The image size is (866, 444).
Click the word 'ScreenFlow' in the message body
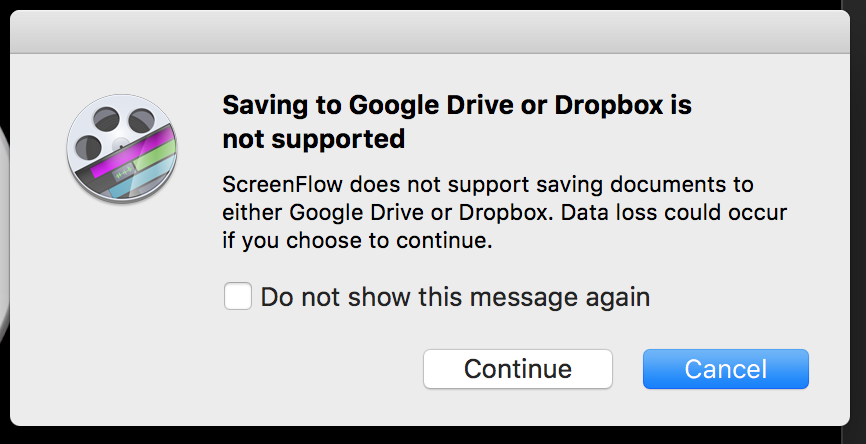click(282, 184)
